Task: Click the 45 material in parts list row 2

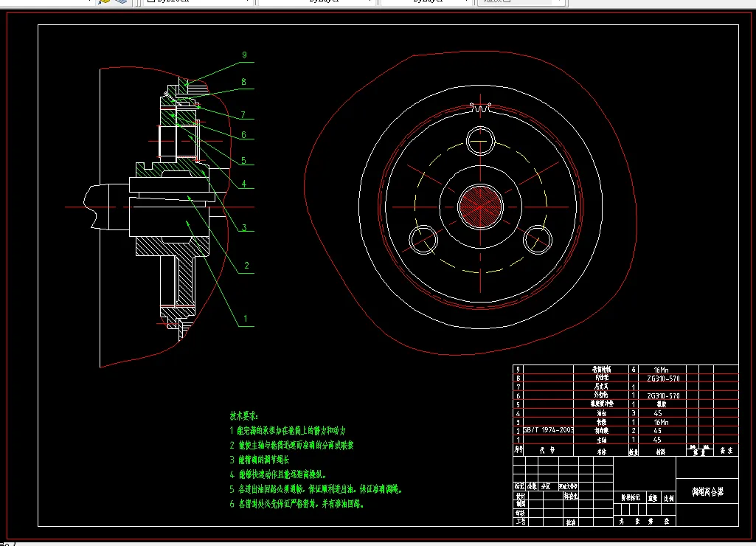Action: (x=658, y=431)
